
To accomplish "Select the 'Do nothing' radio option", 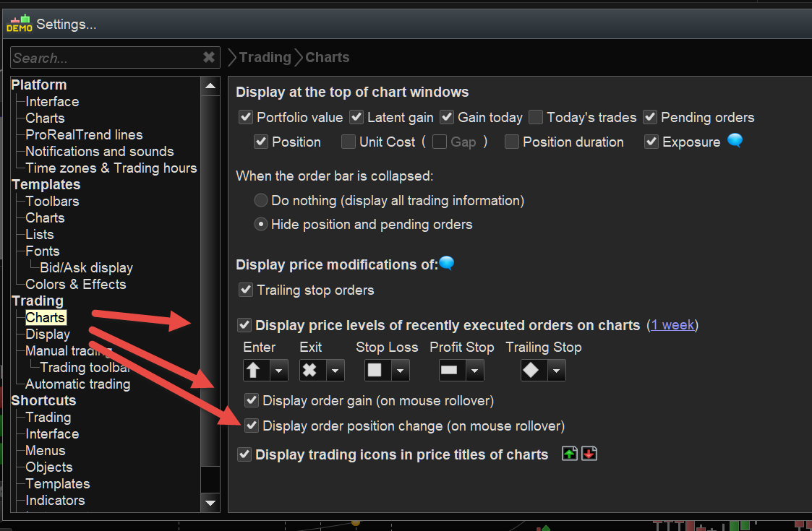I will (x=261, y=200).
